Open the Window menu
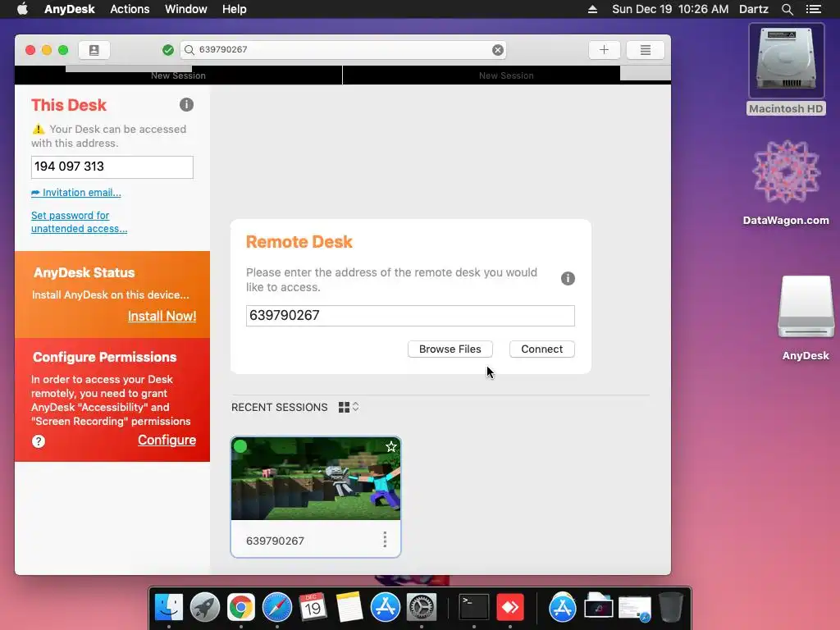 (x=186, y=9)
